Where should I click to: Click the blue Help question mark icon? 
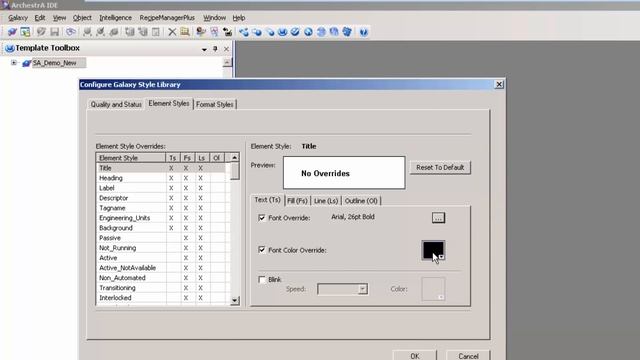pos(364,32)
